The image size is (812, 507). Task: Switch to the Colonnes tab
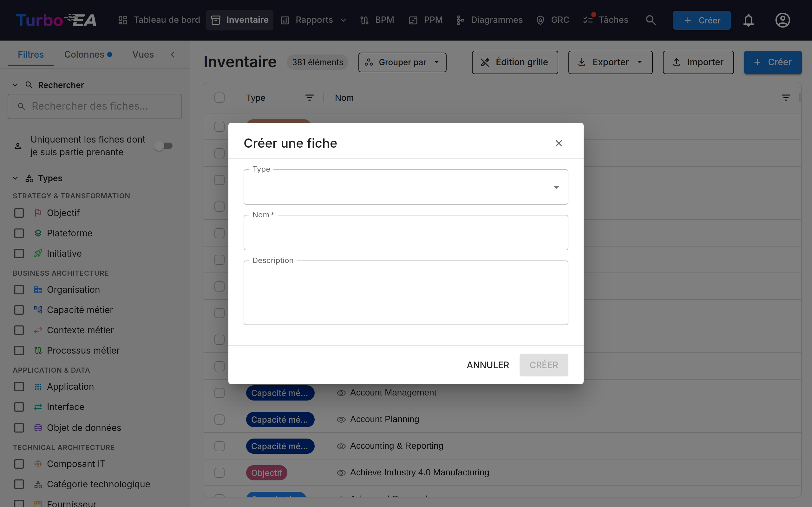pos(88,54)
